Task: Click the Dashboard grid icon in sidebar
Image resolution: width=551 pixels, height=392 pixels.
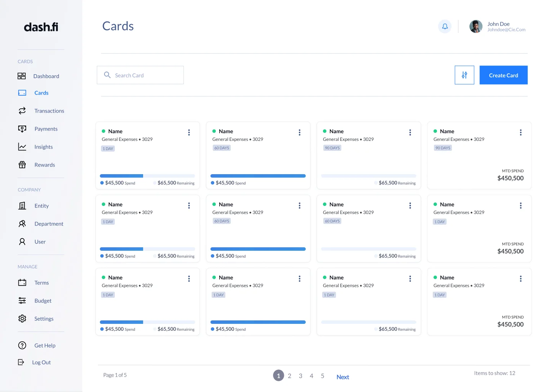Action: [x=22, y=76]
